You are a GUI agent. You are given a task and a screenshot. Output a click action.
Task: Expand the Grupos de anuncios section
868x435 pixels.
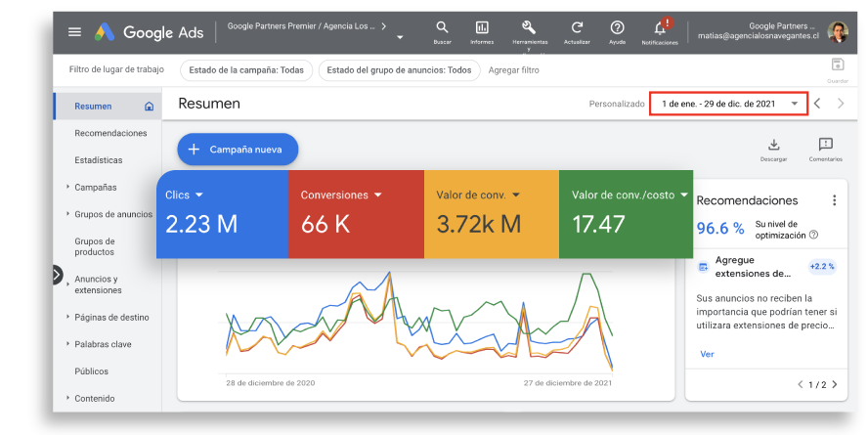(x=68, y=214)
